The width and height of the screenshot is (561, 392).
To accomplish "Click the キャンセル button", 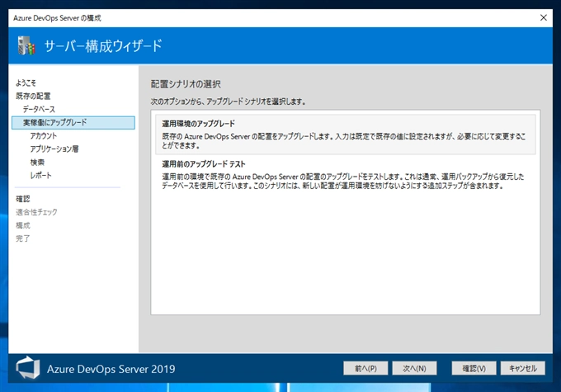I will pos(523,368).
